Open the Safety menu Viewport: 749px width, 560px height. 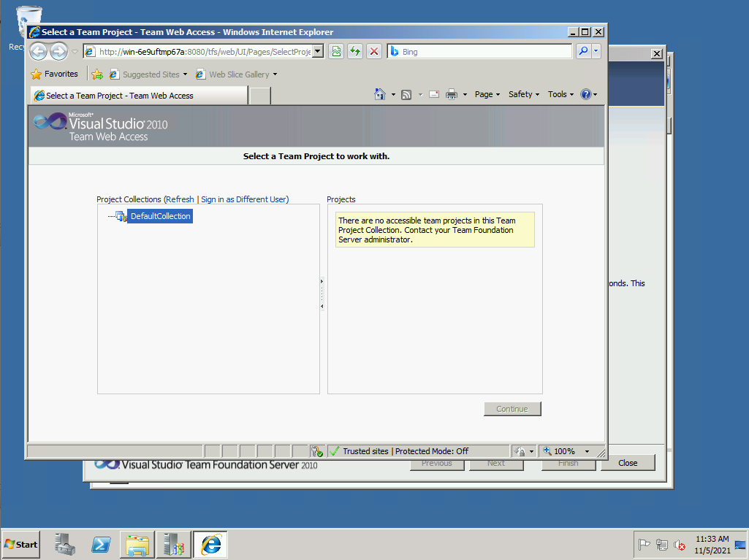click(523, 94)
